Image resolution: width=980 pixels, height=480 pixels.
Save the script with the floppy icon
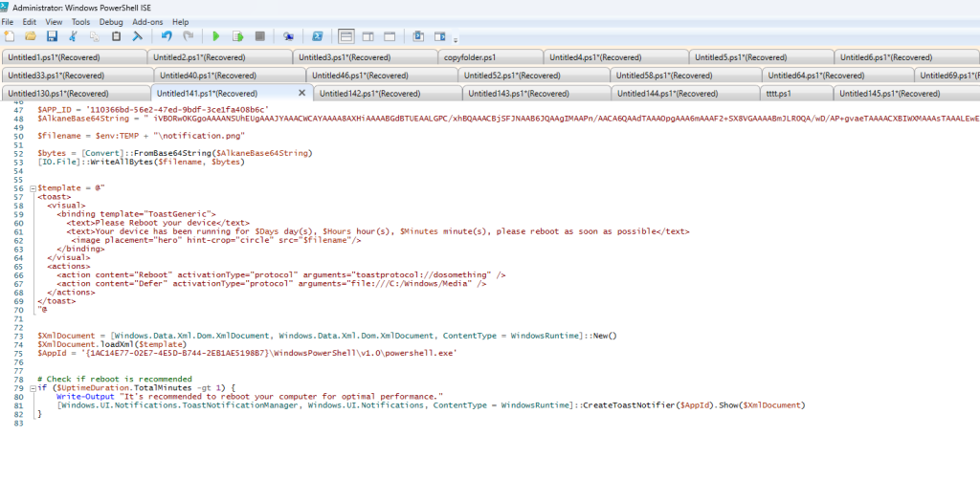tap(52, 36)
